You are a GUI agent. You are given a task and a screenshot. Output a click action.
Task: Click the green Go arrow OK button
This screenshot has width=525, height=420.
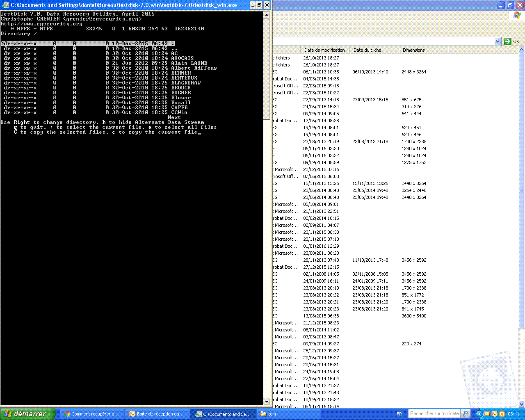pyautogui.click(x=512, y=41)
